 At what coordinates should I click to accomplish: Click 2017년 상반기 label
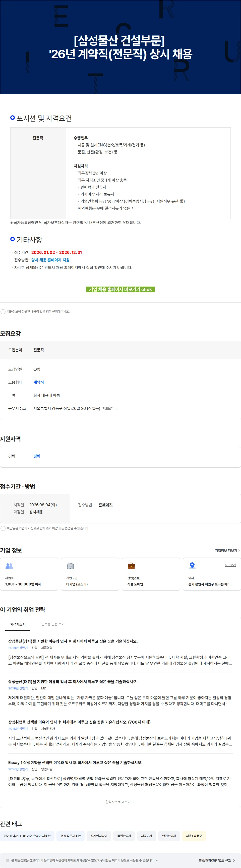(18, 769)
